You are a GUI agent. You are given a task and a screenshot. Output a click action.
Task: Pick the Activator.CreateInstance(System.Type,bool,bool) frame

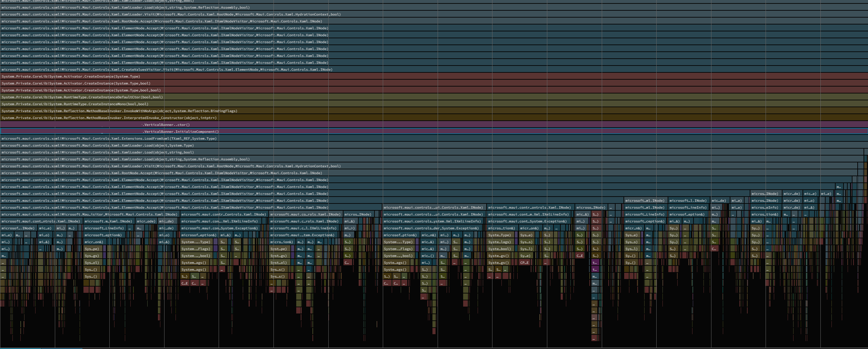point(434,90)
